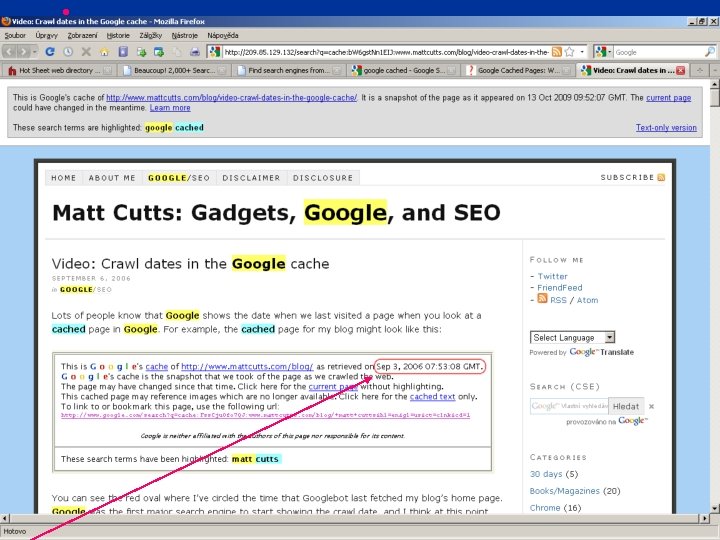The image size is (720, 540).
Task: Click the horizontal scrollbar right arrow
Action: coord(705,518)
